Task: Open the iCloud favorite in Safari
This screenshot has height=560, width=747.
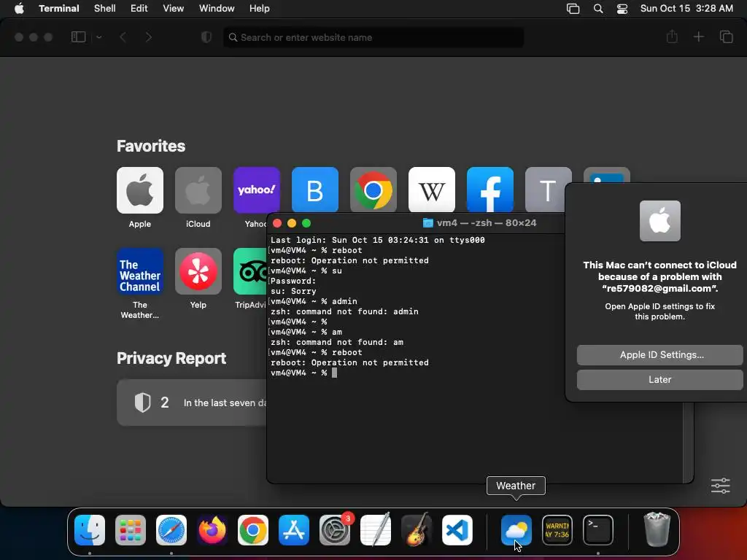Action: [198, 190]
